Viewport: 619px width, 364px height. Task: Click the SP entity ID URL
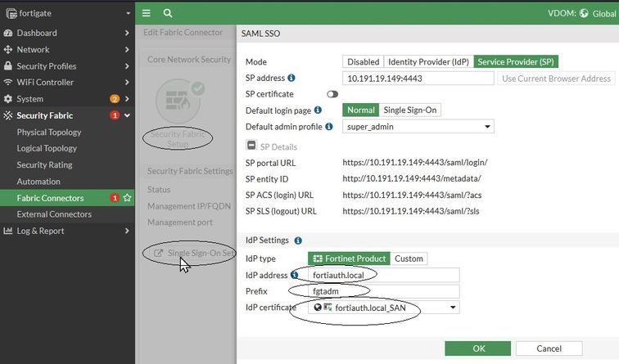pos(412,178)
